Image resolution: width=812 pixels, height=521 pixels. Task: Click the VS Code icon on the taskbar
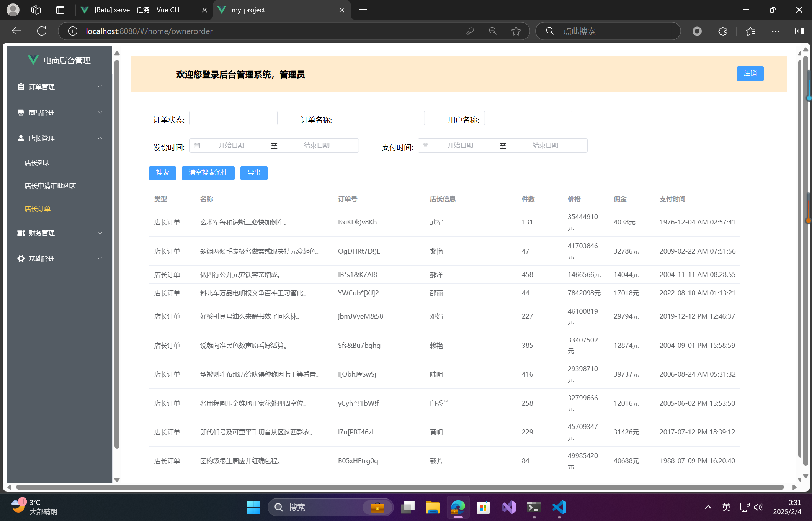point(559,507)
